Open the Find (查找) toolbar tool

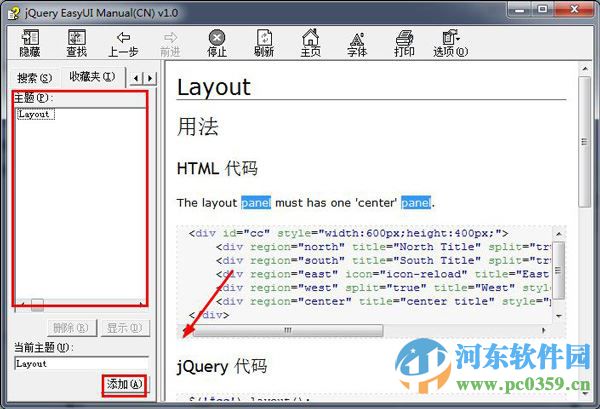click(x=77, y=43)
